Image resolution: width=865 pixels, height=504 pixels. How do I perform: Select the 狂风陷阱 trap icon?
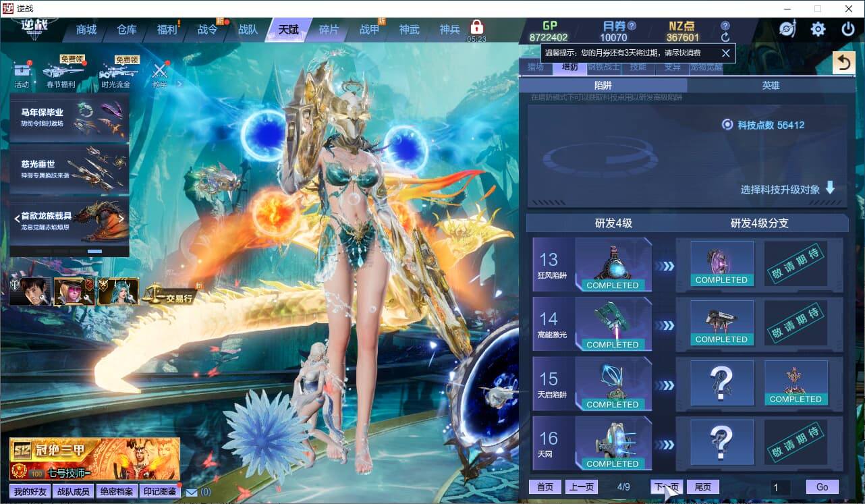(613, 264)
